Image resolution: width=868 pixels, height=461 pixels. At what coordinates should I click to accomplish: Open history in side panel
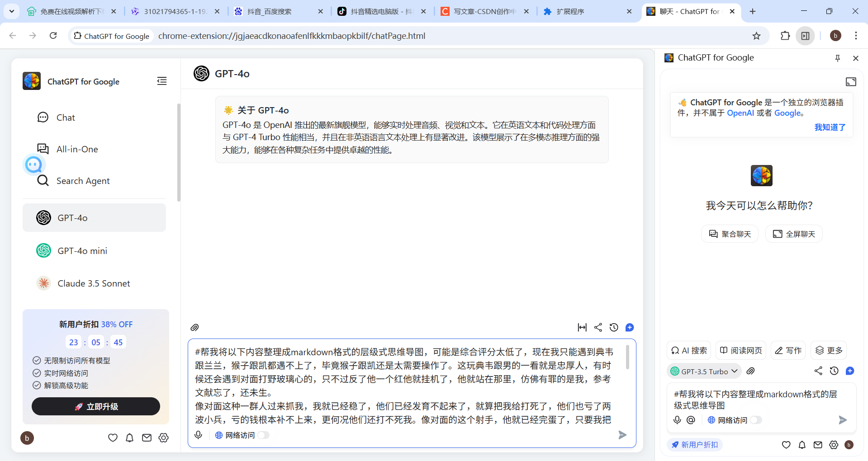834,371
